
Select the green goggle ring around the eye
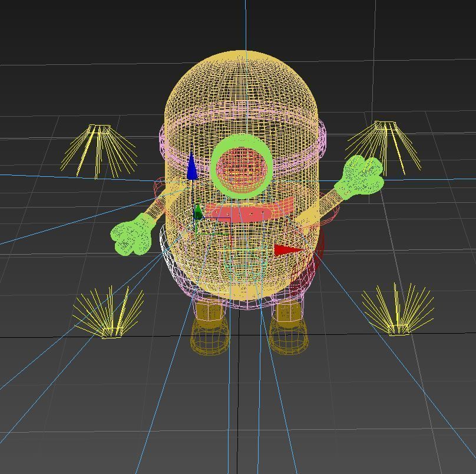[242, 140]
